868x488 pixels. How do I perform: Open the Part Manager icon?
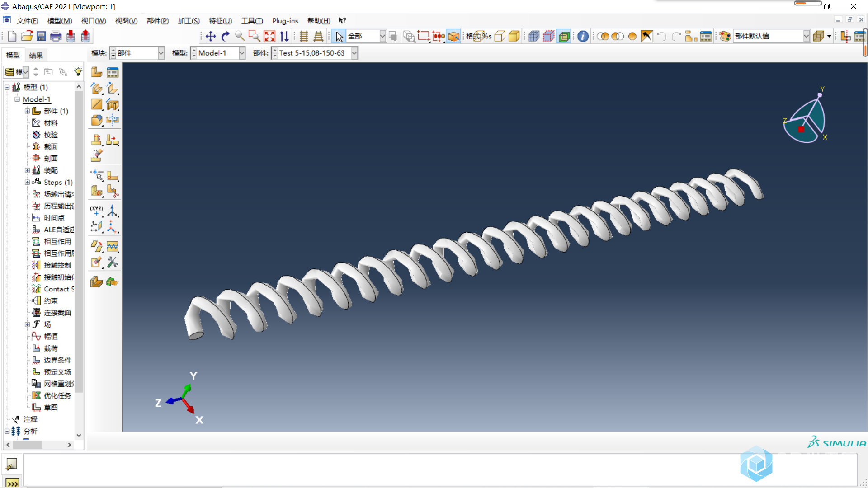[x=113, y=72]
